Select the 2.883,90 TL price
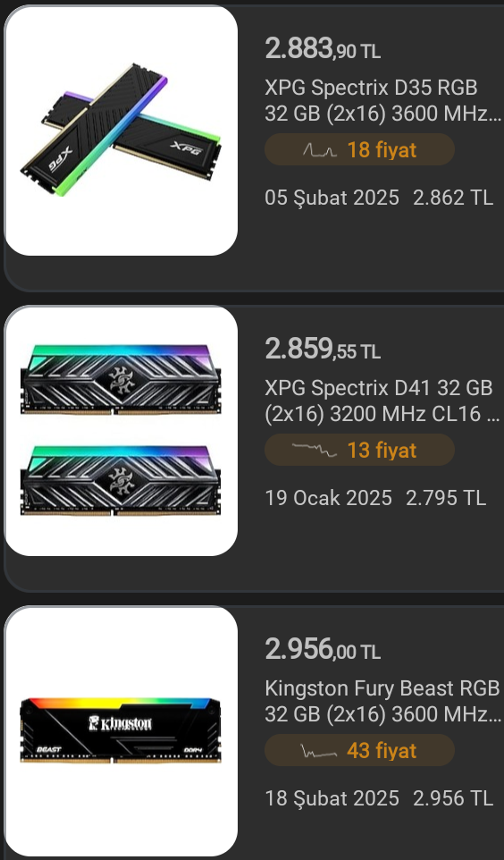 tap(323, 49)
